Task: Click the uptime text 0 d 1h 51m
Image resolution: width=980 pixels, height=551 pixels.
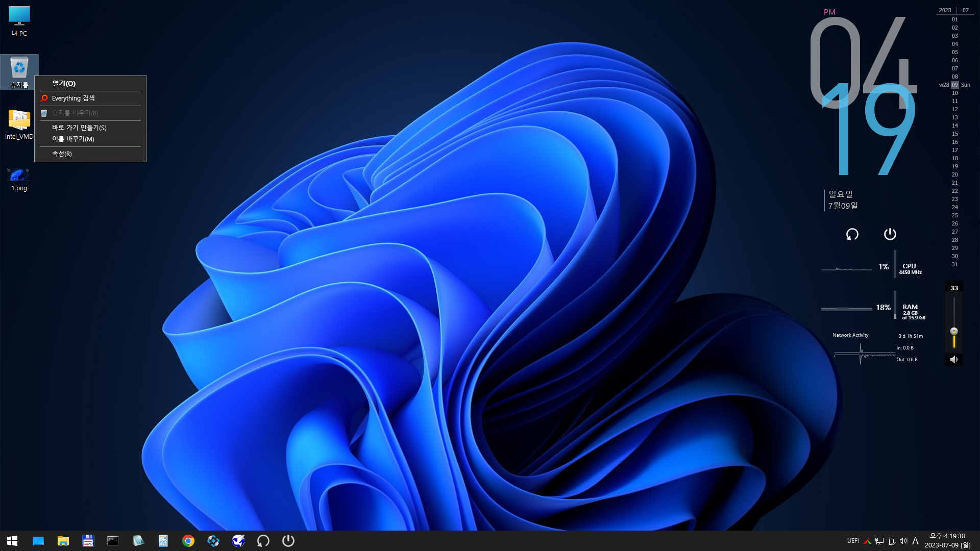Action: 911,336
